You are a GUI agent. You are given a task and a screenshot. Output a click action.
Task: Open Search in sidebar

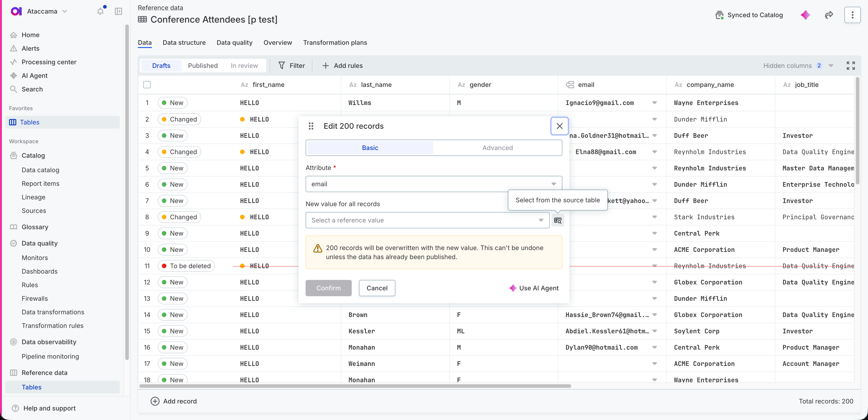(32, 89)
